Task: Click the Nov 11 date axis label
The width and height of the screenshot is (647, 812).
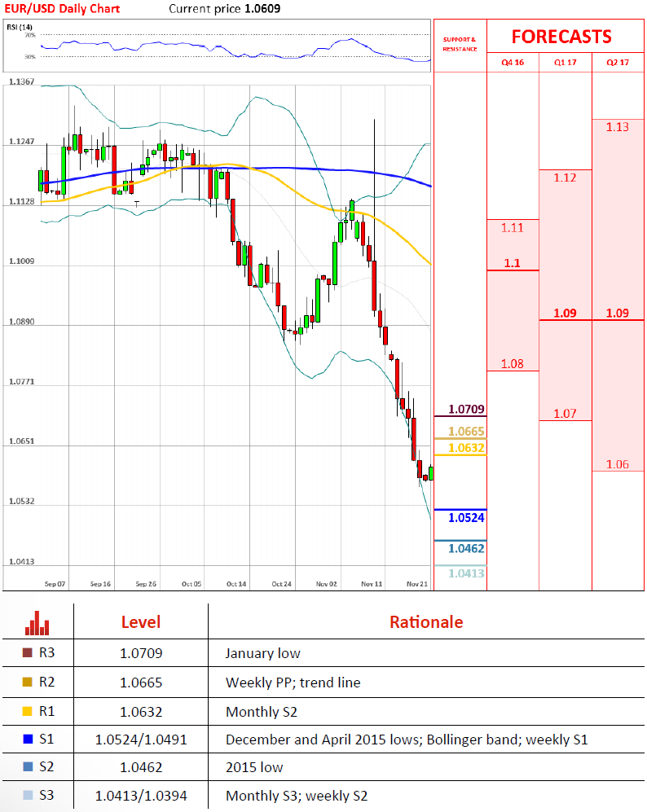Action: (x=372, y=584)
